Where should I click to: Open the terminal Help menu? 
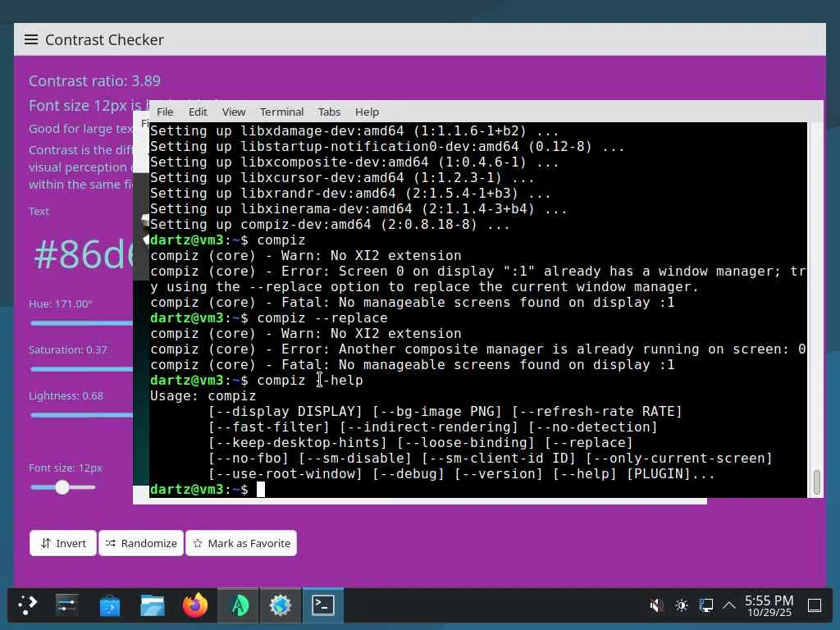367,112
